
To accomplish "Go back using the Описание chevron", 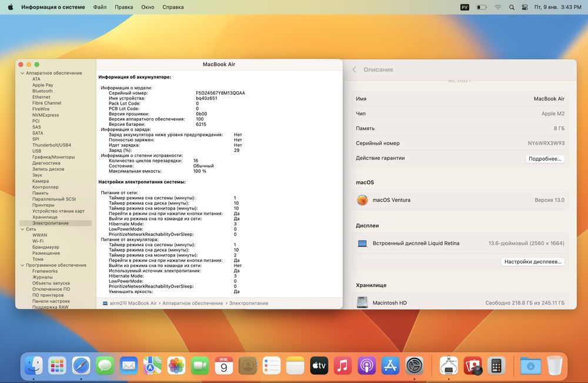I will point(355,69).
